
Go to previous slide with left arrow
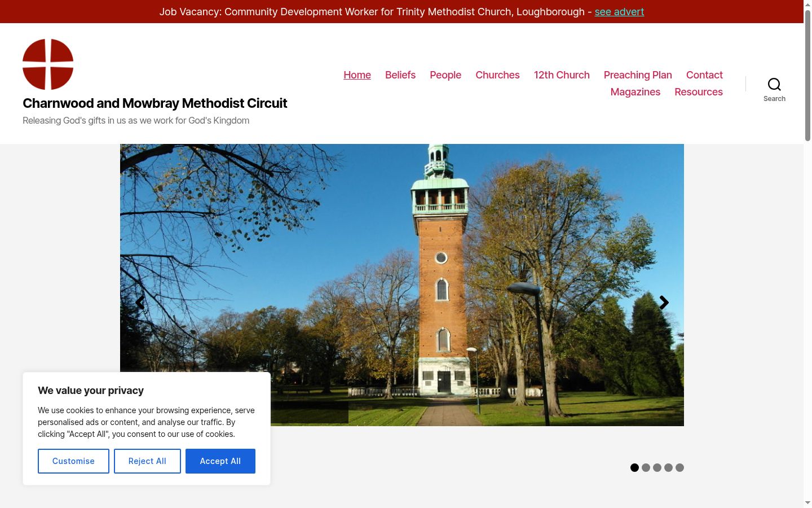[x=140, y=303]
